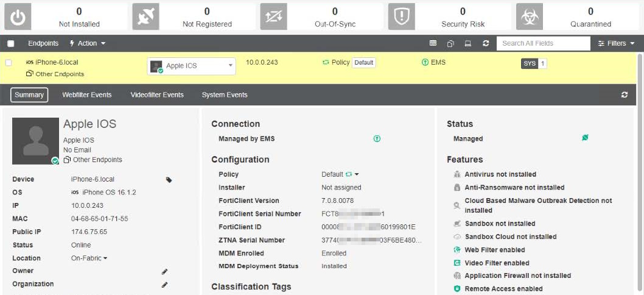This screenshot has height=295, width=644.
Task: Click the FortiClient Version 7.0.8.0078 value
Action: coord(338,201)
